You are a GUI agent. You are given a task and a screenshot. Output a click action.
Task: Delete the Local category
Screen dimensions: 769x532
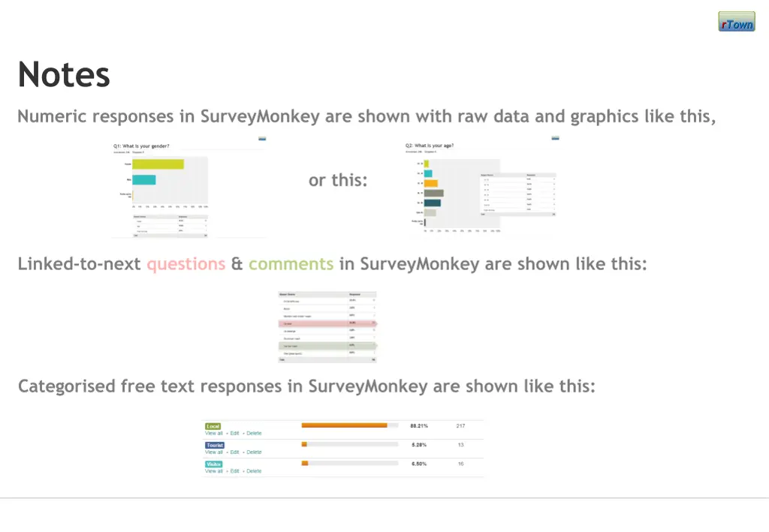coord(255,434)
